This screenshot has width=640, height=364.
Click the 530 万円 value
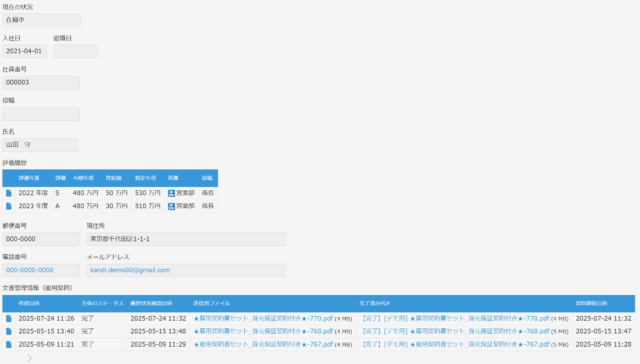[147, 193]
